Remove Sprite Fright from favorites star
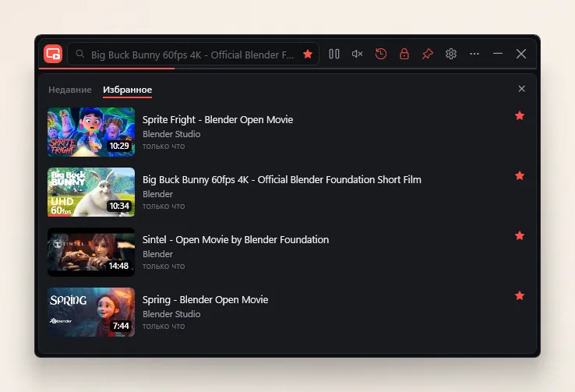 520,116
